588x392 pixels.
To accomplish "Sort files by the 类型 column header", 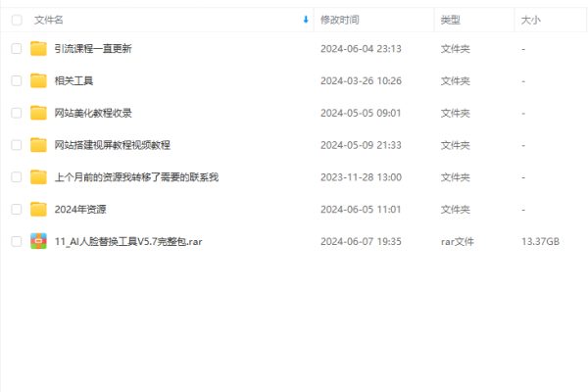I will (x=451, y=19).
